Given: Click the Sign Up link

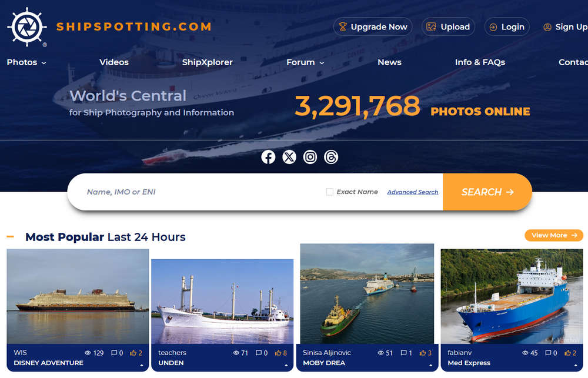Looking at the screenshot, I should point(566,27).
